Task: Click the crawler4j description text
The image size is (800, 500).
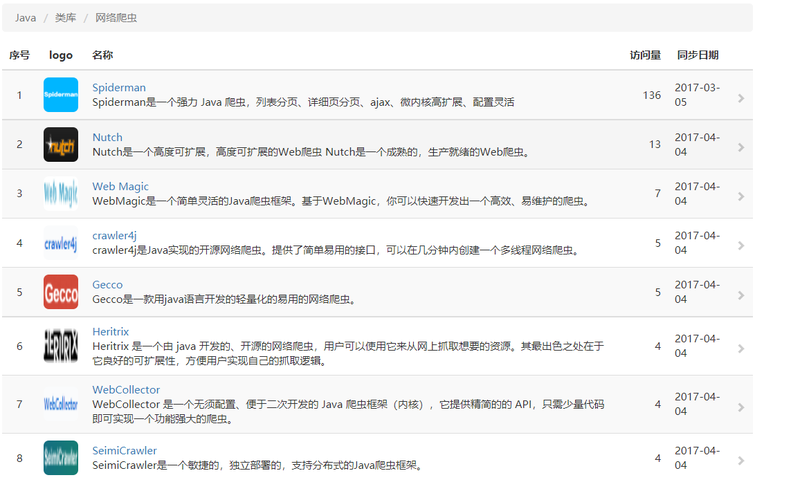Action: pos(336,250)
